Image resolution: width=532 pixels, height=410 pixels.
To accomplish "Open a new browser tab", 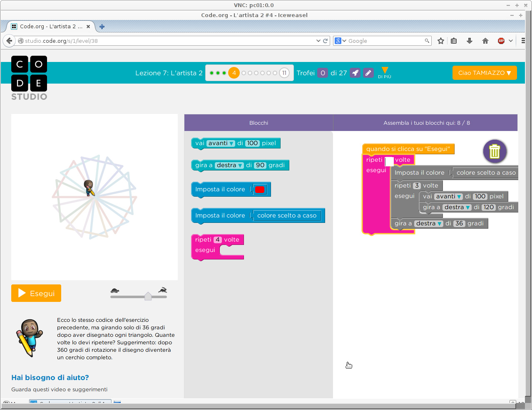I will [102, 27].
